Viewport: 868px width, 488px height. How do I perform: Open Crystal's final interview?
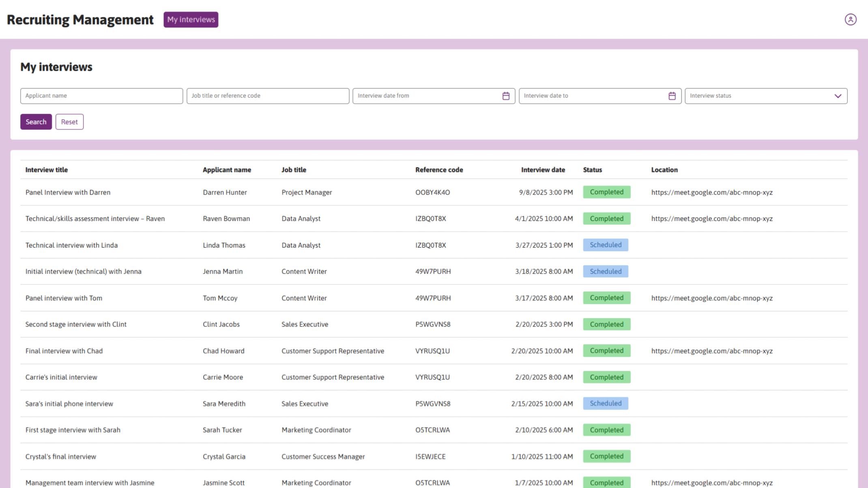point(61,457)
